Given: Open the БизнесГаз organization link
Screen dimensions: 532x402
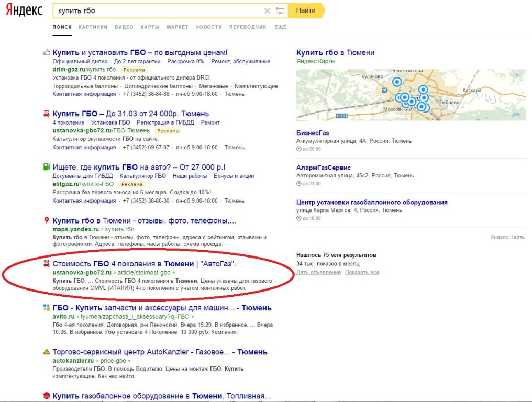Looking at the screenshot, I should pyautogui.click(x=313, y=133).
